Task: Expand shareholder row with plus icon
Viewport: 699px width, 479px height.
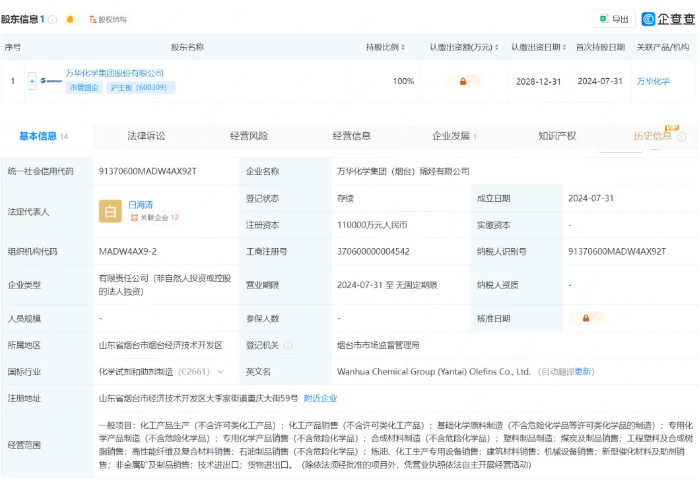Action: pos(32,81)
